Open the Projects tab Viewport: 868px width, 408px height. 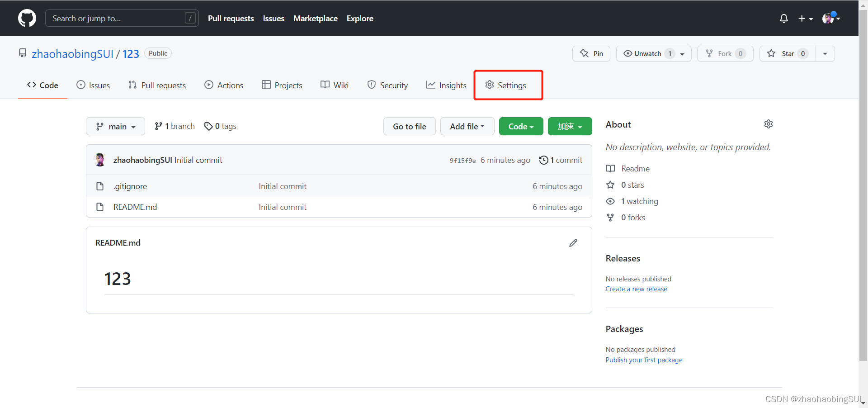pos(282,85)
